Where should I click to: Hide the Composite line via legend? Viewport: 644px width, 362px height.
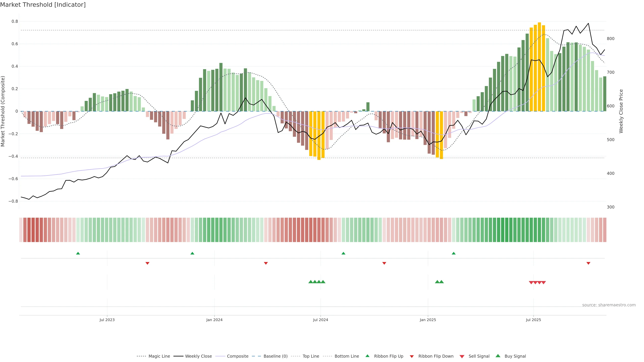[237, 356]
